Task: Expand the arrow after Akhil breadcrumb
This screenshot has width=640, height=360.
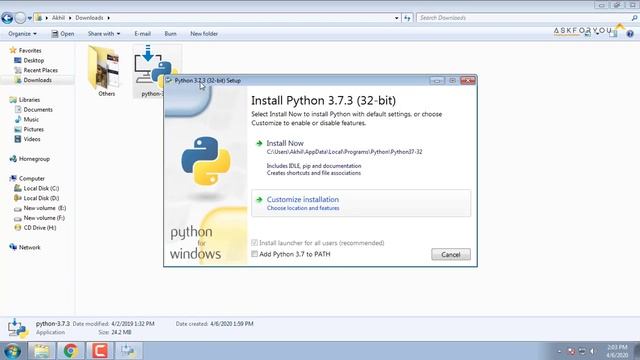Action: (x=70, y=18)
